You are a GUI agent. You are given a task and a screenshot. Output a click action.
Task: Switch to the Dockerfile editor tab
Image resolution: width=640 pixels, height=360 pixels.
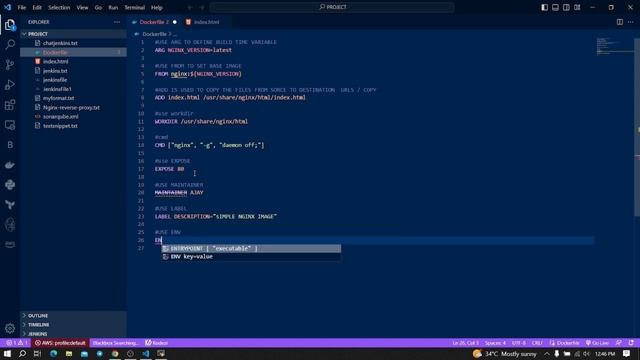point(155,22)
